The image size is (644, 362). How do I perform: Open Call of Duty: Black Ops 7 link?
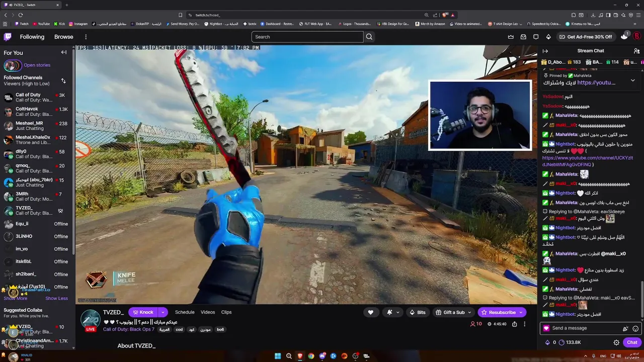(129, 329)
